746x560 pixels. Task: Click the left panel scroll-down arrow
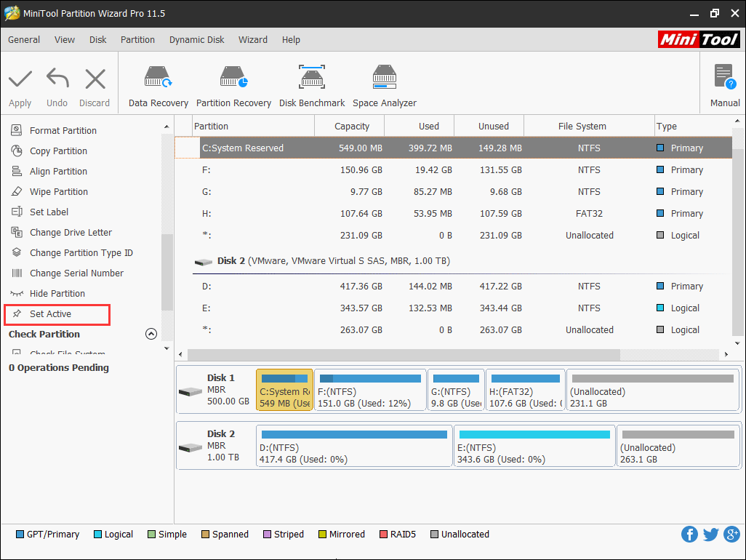pyautogui.click(x=167, y=348)
